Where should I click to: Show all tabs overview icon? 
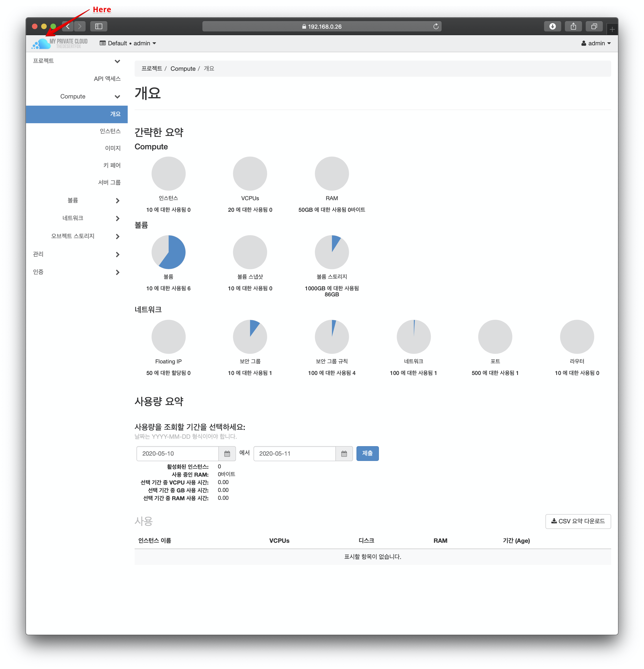pos(594,26)
